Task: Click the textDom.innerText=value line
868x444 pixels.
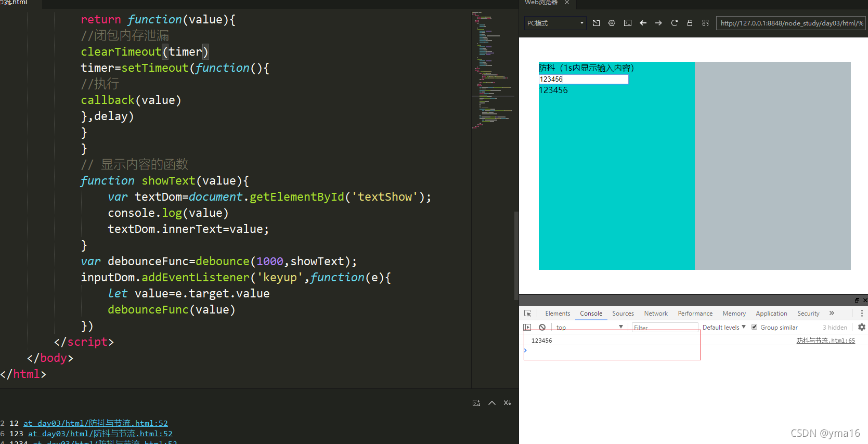Action: click(x=188, y=229)
